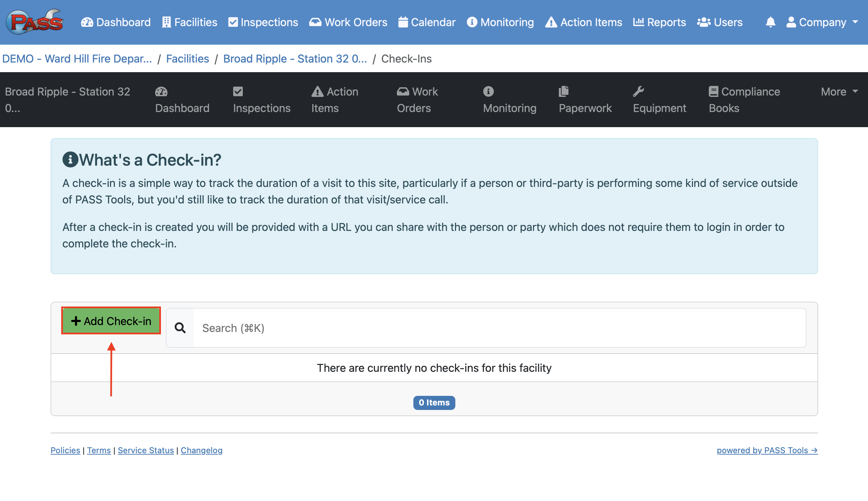The image size is (868, 501).
Task: Click the Facilities breadcrumb link
Action: coord(187,58)
